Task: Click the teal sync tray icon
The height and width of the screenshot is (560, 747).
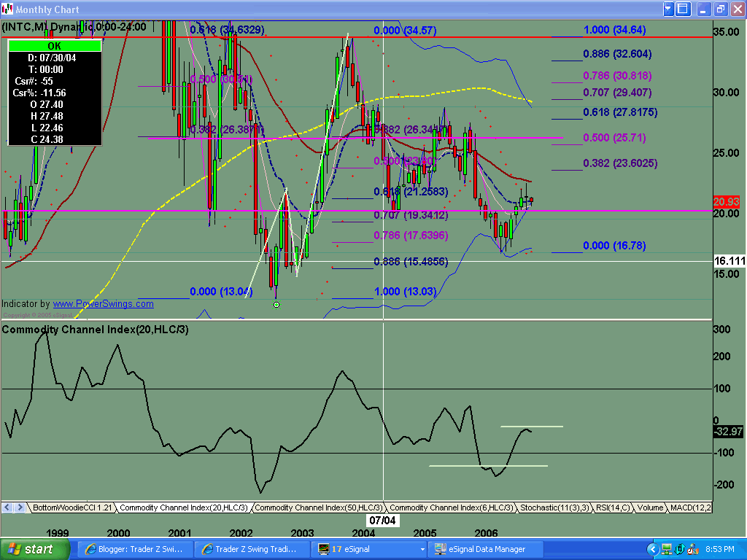Action: [x=680, y=550]
